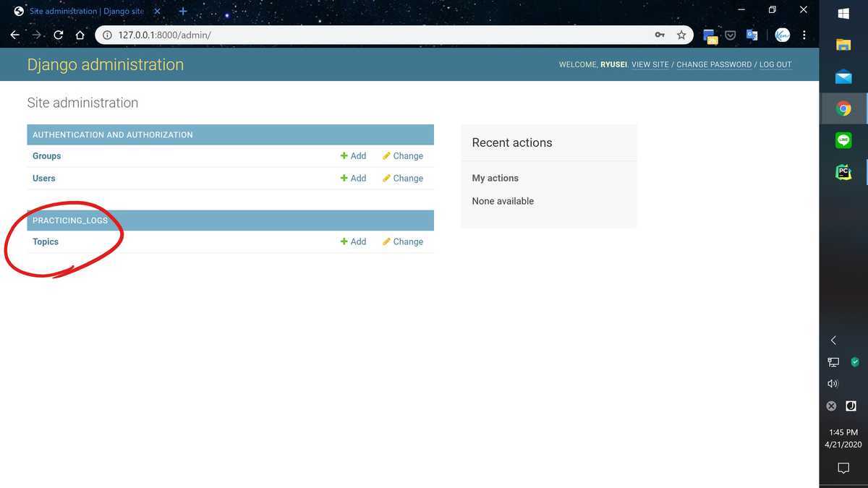The image size is (868, 488).
Task: Open the network status tray icon
Action: click(x=833, y=362)
